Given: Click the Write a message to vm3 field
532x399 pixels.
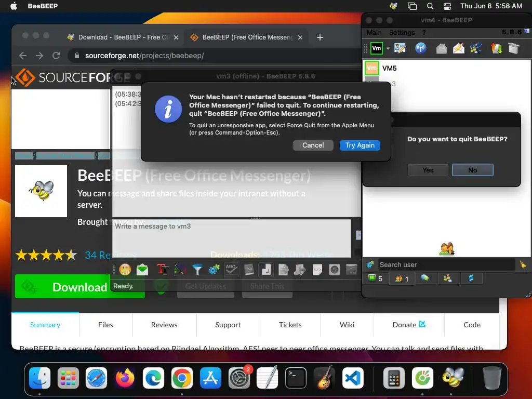Looking at the screenshot, I should (232, 238).
